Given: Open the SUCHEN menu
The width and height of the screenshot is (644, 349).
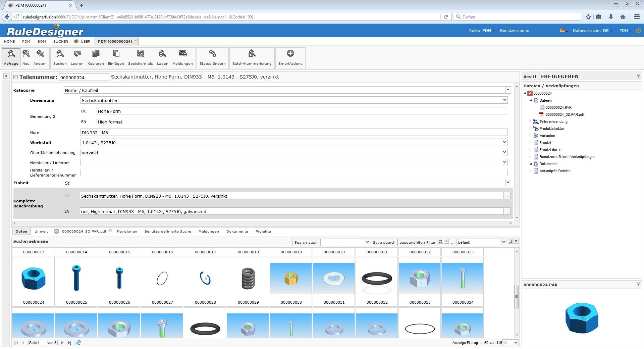Looking at the screenshot, I should 61,42.
